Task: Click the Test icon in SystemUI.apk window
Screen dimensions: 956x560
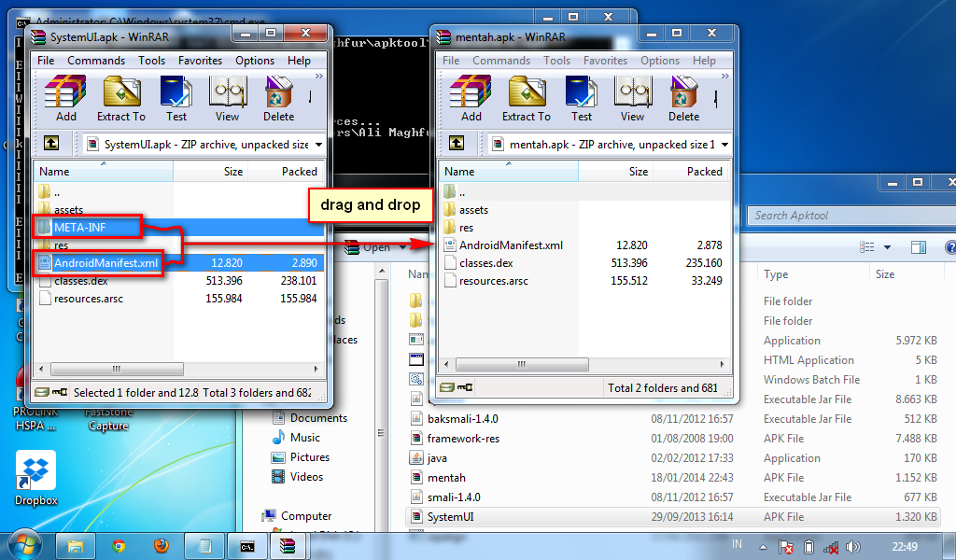Action: (178, 96)
